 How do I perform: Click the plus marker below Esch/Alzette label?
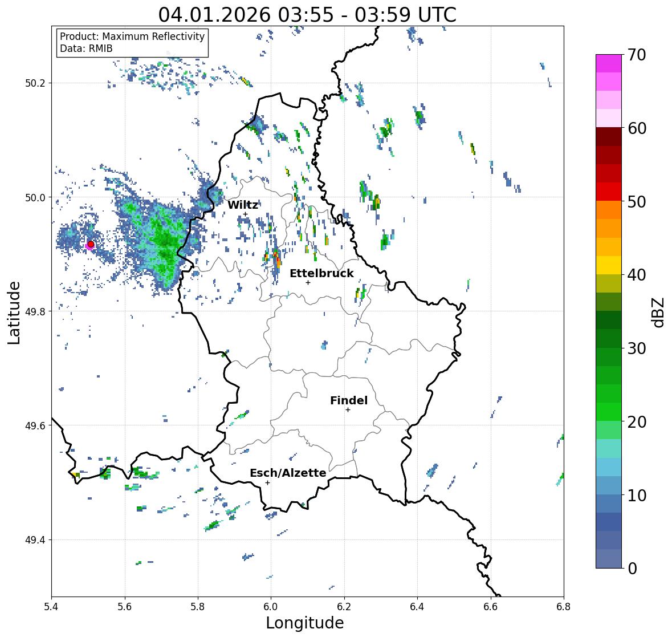coord(267,482)
